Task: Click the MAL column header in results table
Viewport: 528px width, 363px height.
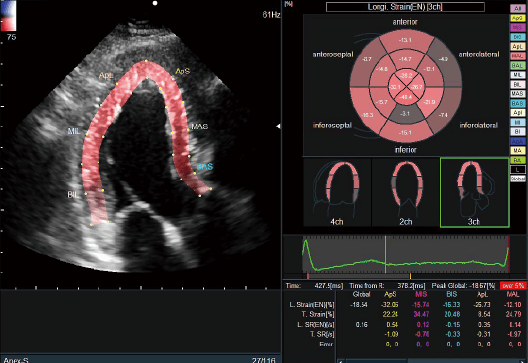Action: click(513, 294)
